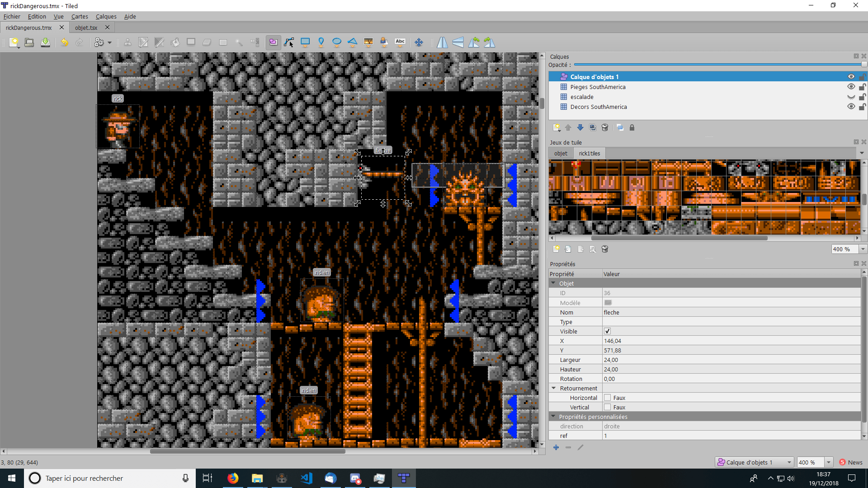Select the Rectangular Select tool

point(223,42)
